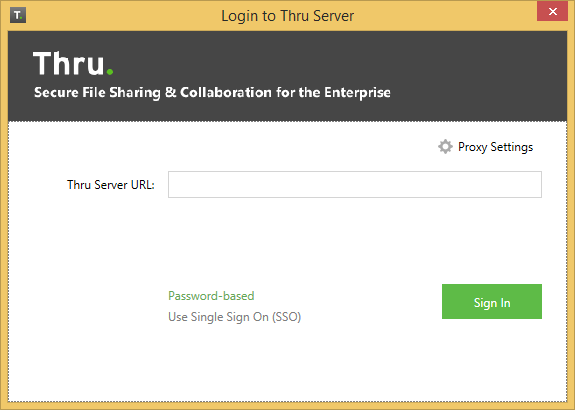Click the green dot in Thru logo
Viewport: 575px width, 410px height.
tap(110, 72)
